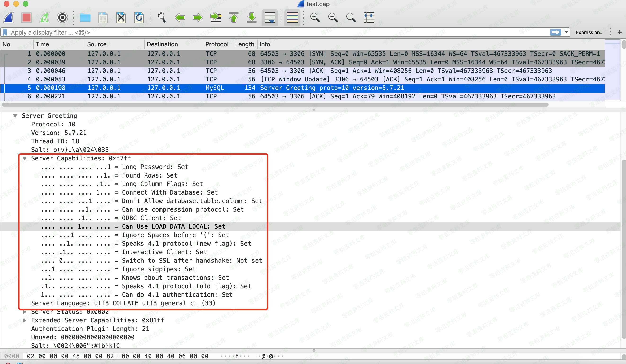The image size is (626, 364).
Task: Open capture options gear icon
Action: (x=62, y=18)
